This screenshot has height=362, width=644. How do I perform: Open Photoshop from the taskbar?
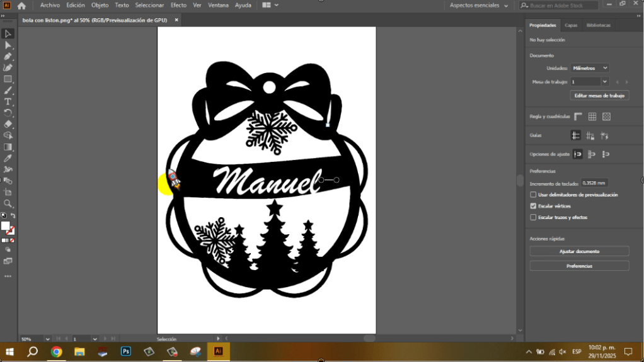point(125,352)
